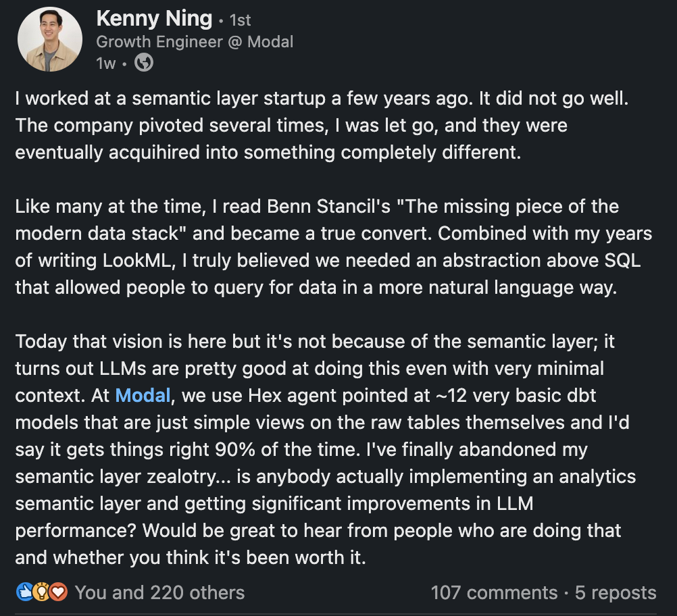Image resolution: width=677 pixels, height=616 pixels.
Task: Click the globe public visibility icon
Action: tap(144, 63)
